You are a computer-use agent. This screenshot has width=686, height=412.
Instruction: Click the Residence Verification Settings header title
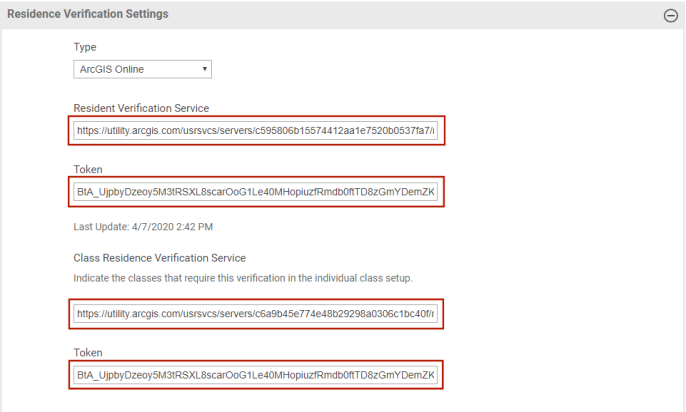coord(88,14)
